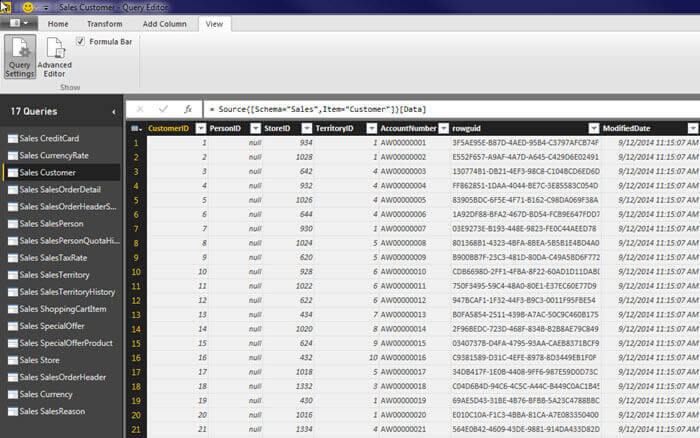The image size is (700, 438).
Task: Open the file menu dropdown button
Action: pyautogui.click(x=19, y=22)
